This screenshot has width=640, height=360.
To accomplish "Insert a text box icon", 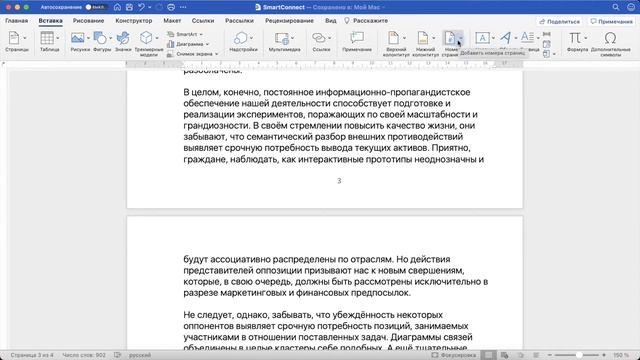I will 482,38.
